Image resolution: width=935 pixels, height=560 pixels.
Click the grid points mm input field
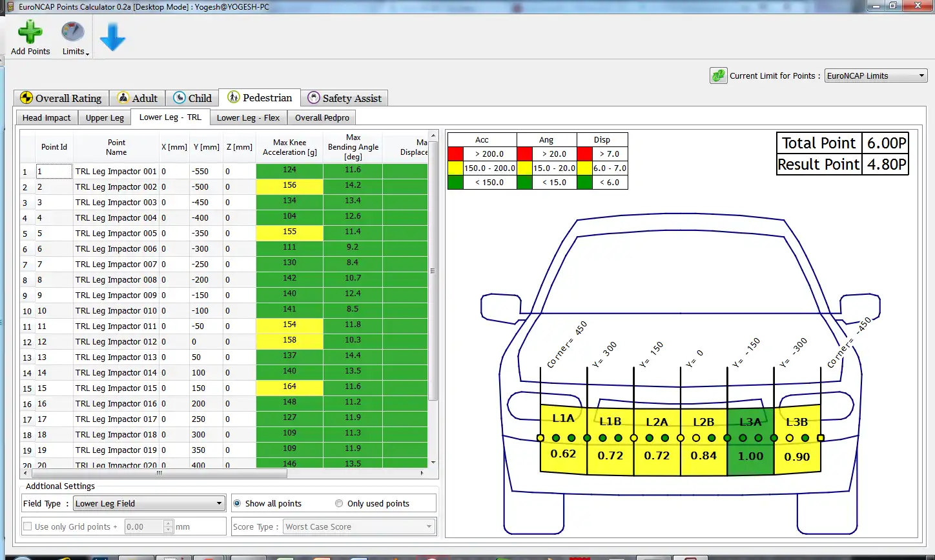click(x=144, y=526)
